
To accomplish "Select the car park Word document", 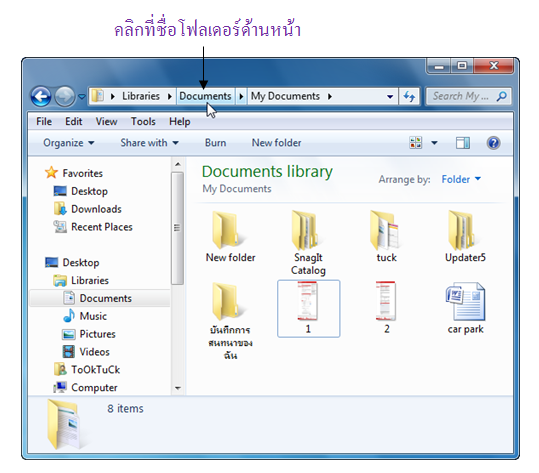I will (465, 308).
